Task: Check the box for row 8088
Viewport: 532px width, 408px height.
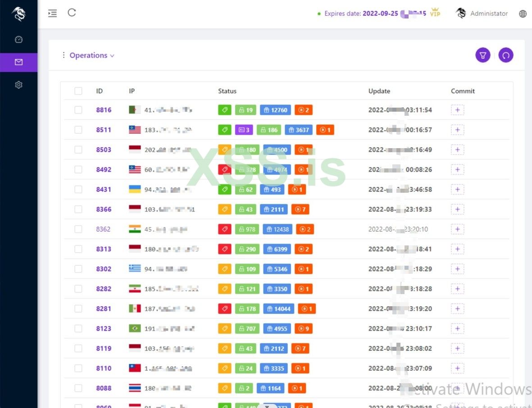Action: [78, 388]
